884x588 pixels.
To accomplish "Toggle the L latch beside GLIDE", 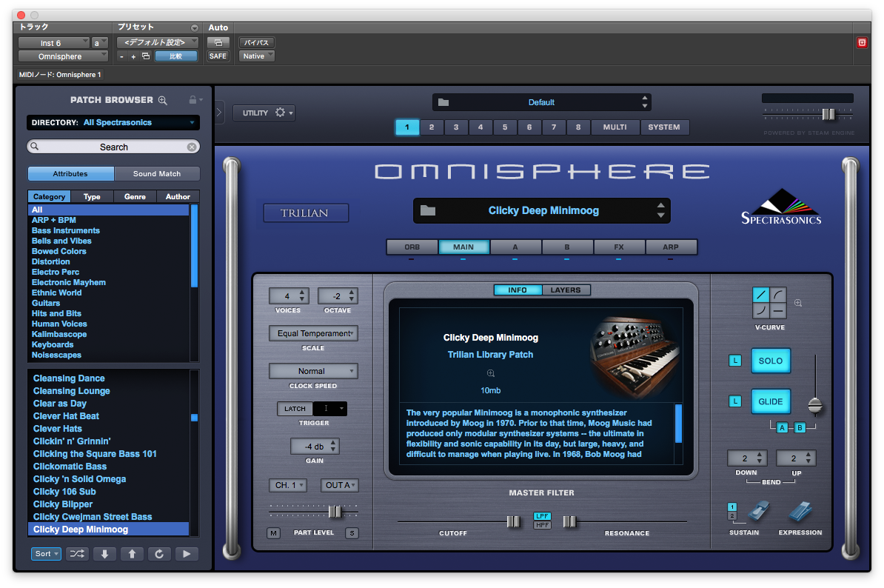I will coord(735,401).
